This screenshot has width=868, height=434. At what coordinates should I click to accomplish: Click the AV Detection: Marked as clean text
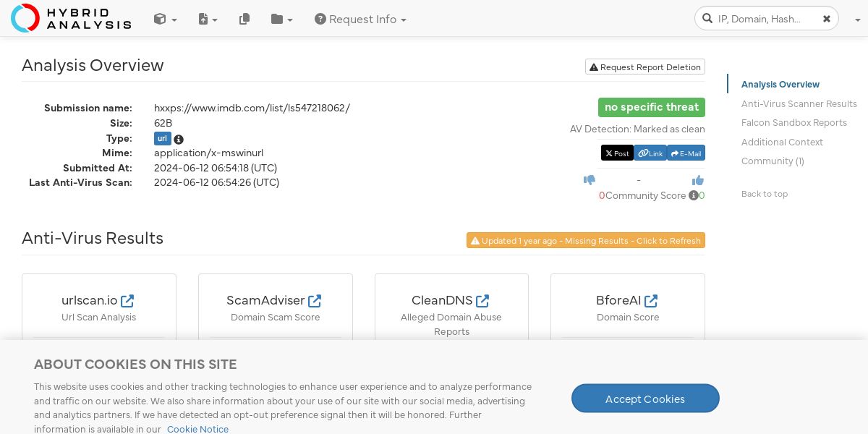coord(637,129)
